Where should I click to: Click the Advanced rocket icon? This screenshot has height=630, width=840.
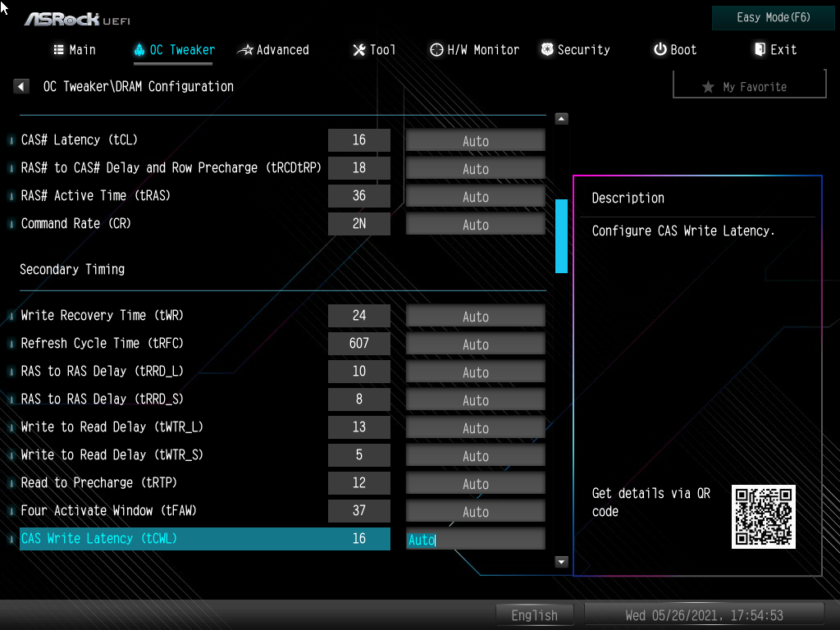pyautogui.click(x=244, y=49)
